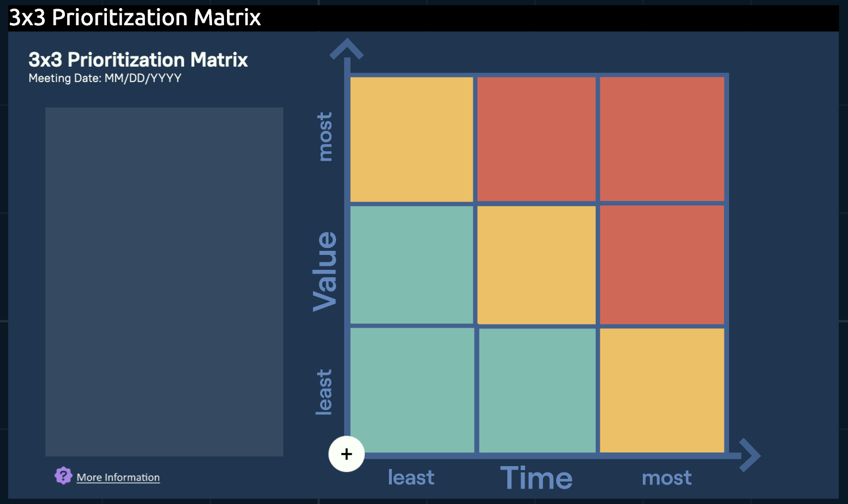Select the red top-middle matrix cell

(x=537, y=139)
